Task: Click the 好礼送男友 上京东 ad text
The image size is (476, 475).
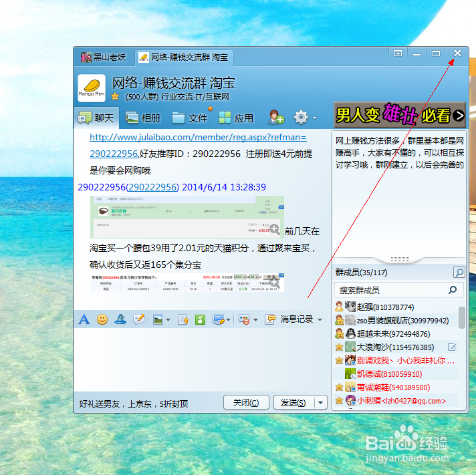Action: 134,404
